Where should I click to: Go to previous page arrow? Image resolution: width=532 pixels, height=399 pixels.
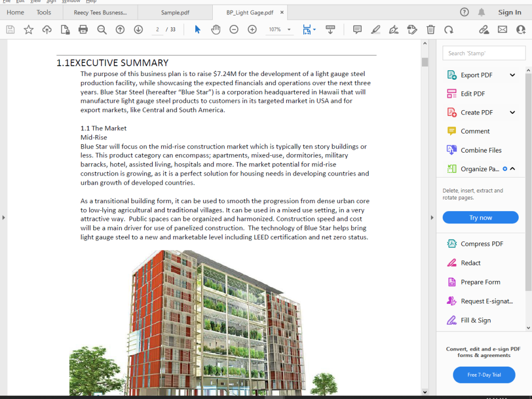tap(120, 29)
